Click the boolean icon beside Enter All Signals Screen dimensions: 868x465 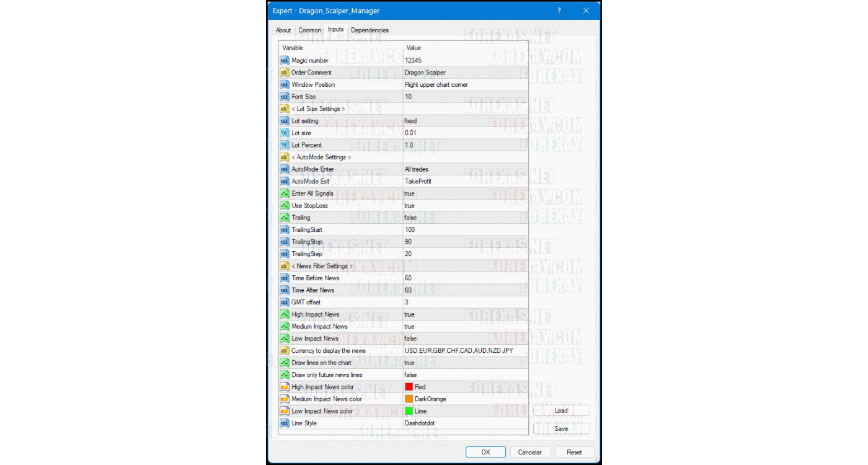(284, 193)
